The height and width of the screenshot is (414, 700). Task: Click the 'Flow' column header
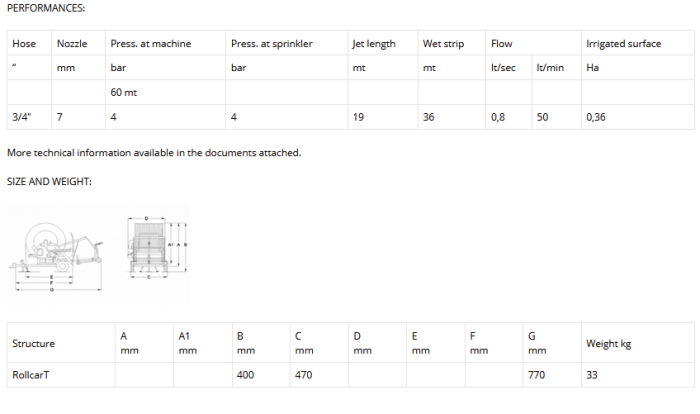[502, 44]
